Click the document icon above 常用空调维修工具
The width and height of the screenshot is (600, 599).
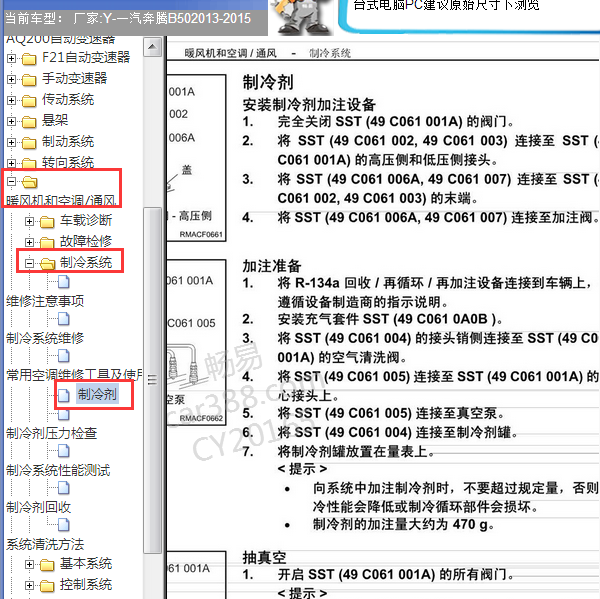(64, 356)
